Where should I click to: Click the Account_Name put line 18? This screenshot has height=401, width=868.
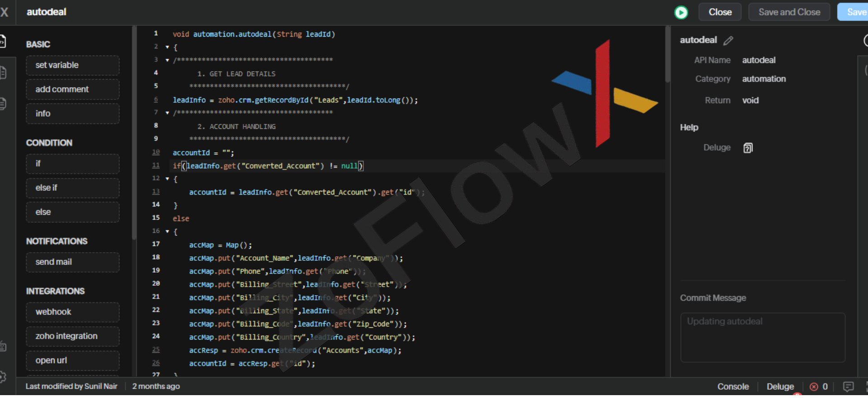pos(296,258)
